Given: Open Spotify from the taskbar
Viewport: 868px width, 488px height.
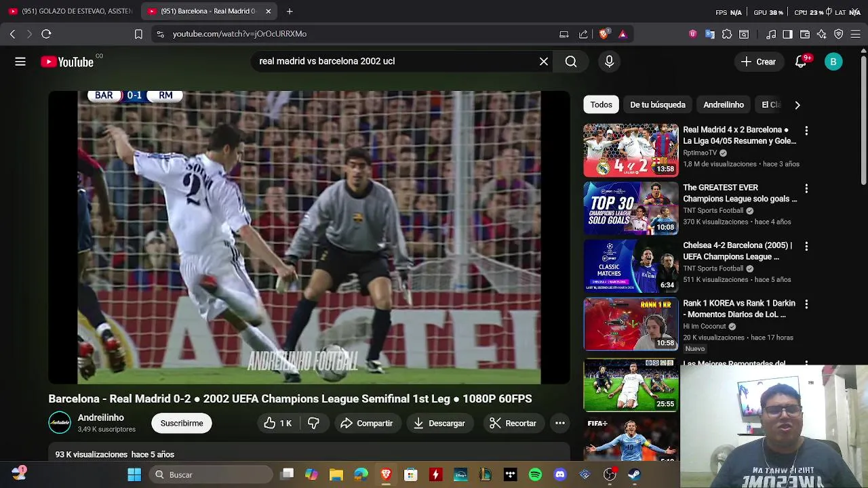Looking at the screenshot, I should [x=535, y=474].
